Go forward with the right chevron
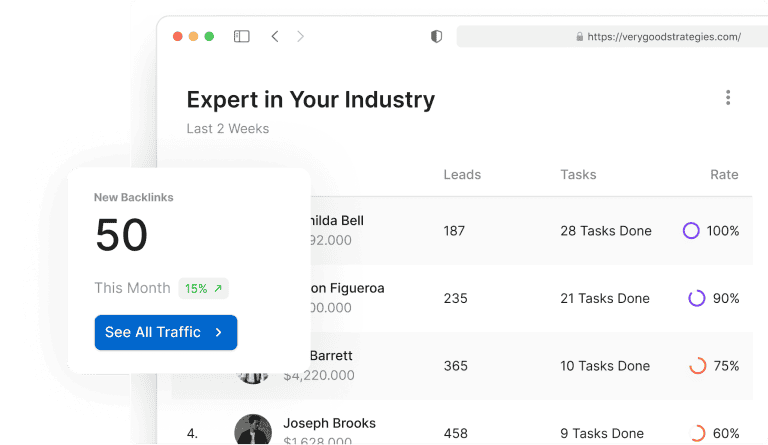 coord(300,36)
